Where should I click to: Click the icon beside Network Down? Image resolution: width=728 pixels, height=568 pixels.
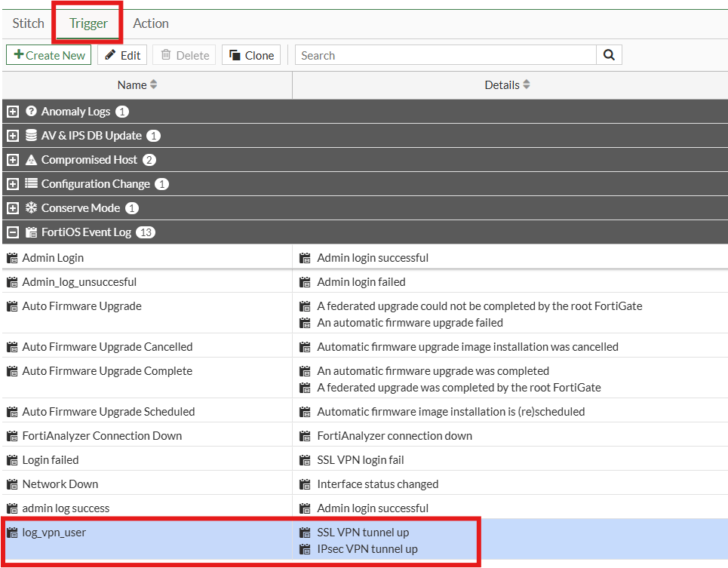(x=12, y=484)
